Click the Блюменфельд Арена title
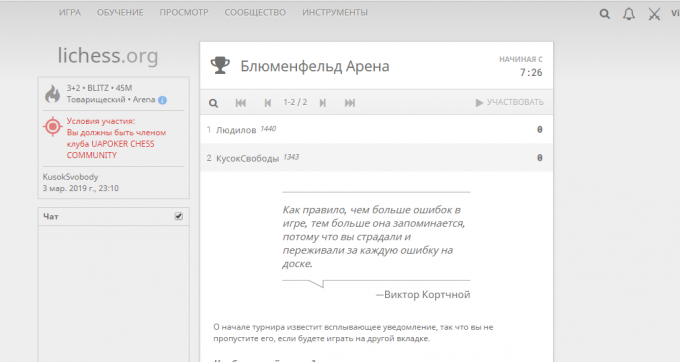 pyautogui.click(x=315, y=66)
